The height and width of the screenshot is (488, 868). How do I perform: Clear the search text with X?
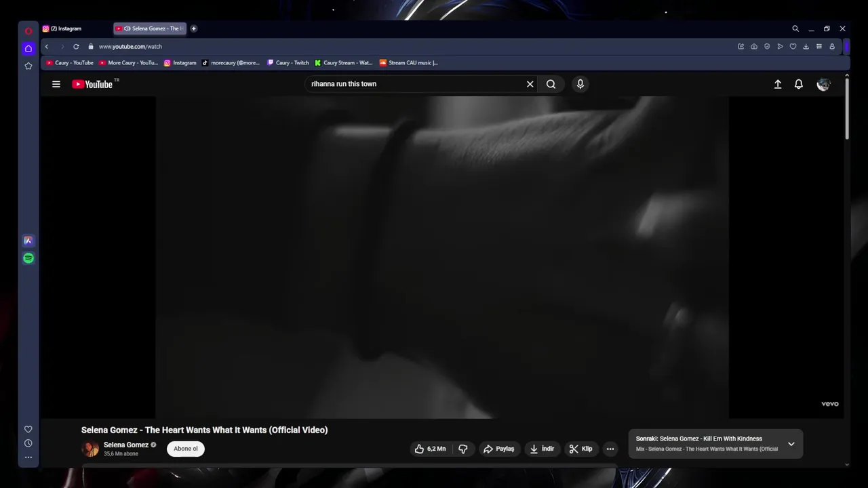pyautogui.click(x=530, y=84)
